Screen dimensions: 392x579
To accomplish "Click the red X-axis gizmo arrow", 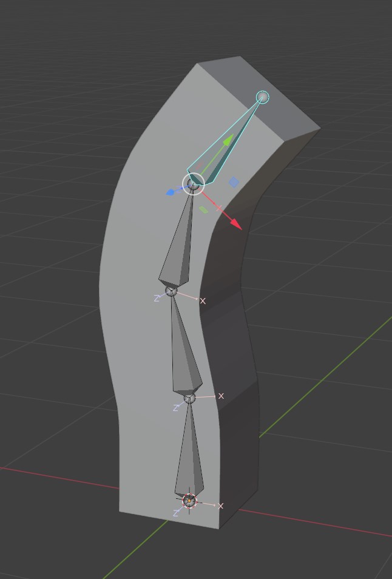I will point(235,224).
